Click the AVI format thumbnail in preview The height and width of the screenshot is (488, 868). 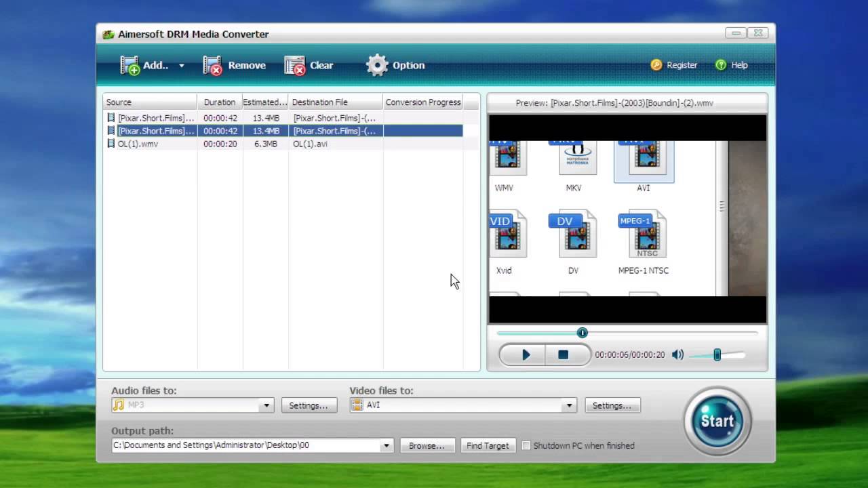pyautogui.click(x=644, y=163)
